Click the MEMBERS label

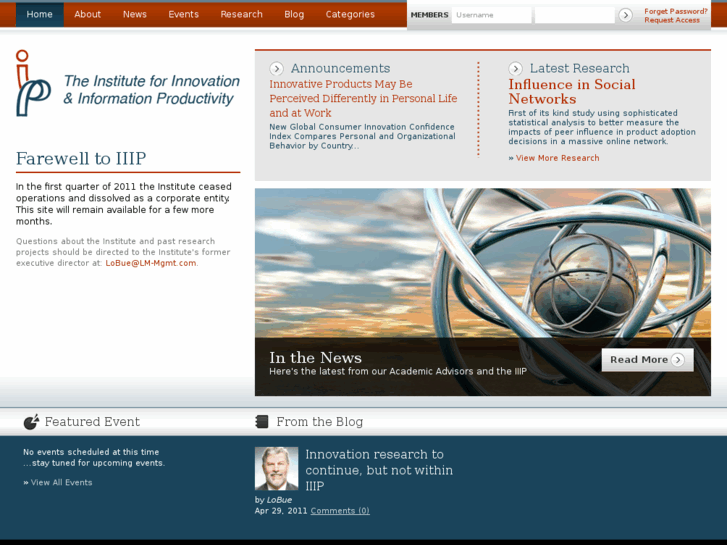pos(429,15)
